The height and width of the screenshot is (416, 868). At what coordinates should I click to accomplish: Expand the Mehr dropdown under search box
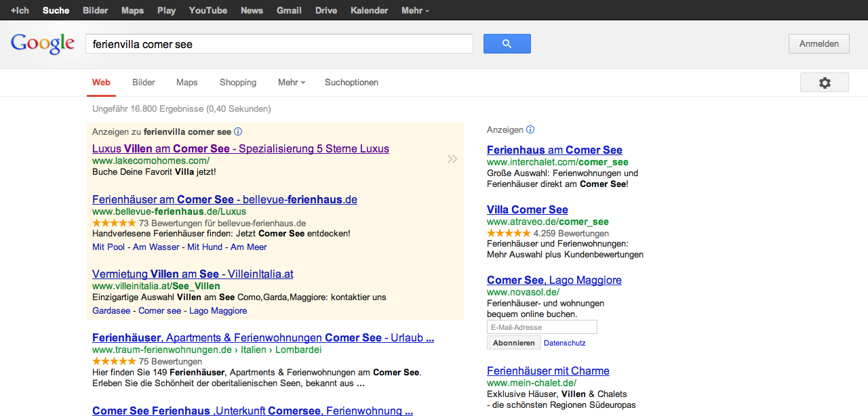pyautogui.click(x=292, y=83)
